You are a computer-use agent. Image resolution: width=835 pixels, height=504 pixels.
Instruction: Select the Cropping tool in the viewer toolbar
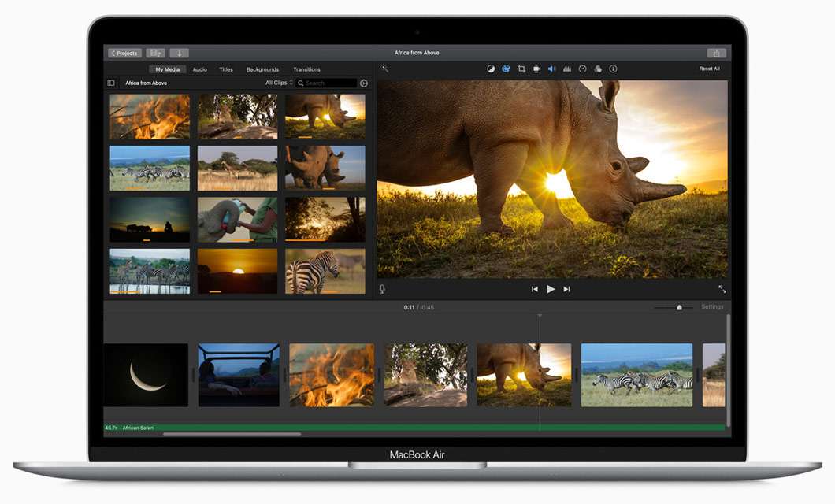[x=521, y=69]
